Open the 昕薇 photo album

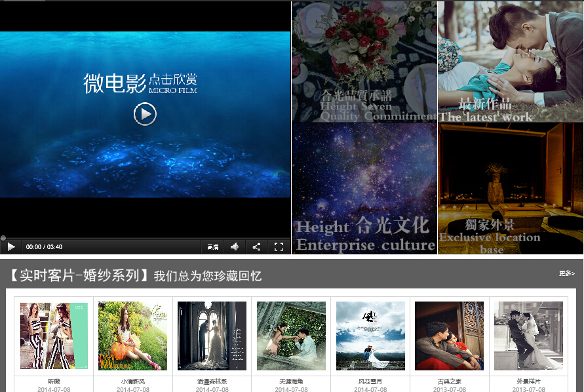click(53, 335)
